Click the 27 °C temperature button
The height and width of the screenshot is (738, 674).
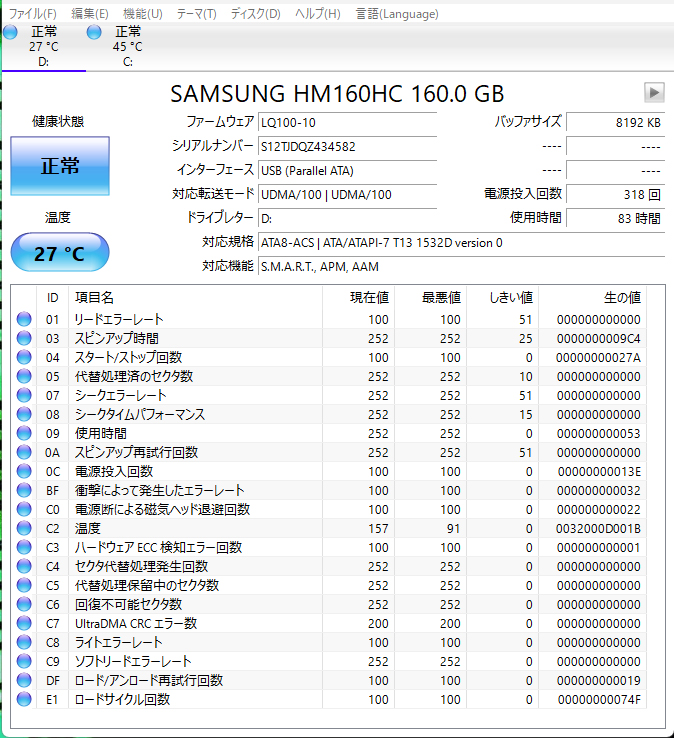(x=60, y=254)
